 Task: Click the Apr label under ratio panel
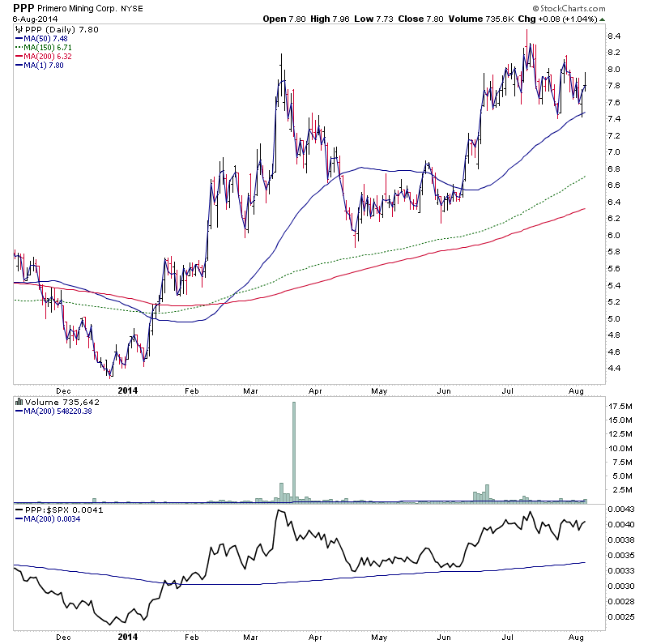tap(315, 638)
